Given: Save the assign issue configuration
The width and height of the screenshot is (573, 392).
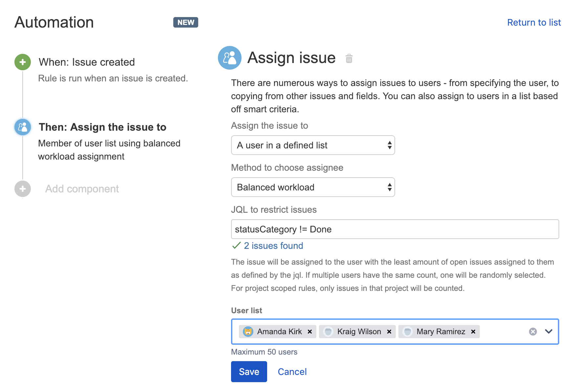Looking at the screenshot, I should tap(249, 372).
